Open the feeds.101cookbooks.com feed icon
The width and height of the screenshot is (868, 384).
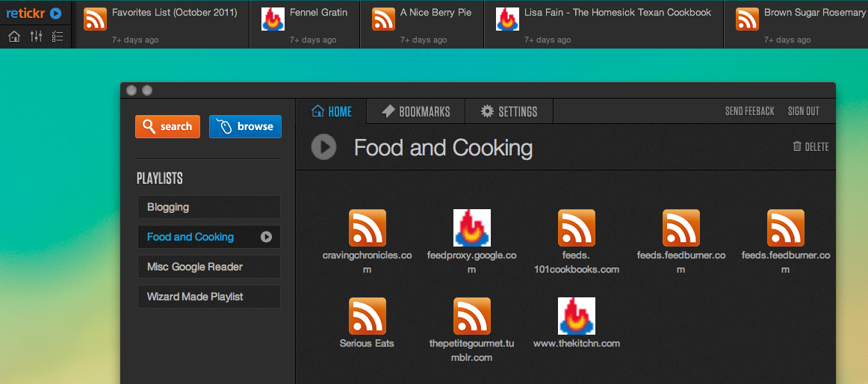(x=577, y=228)
